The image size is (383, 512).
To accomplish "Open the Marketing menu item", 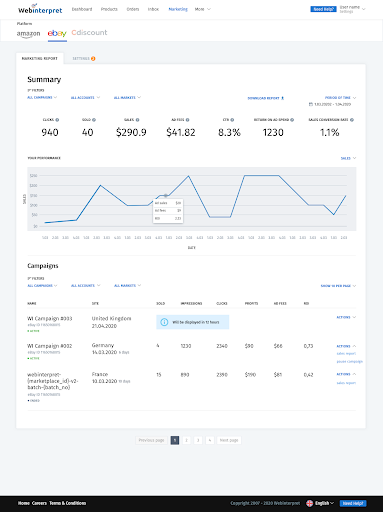I will pyautogui.click(x=178, y=9).
